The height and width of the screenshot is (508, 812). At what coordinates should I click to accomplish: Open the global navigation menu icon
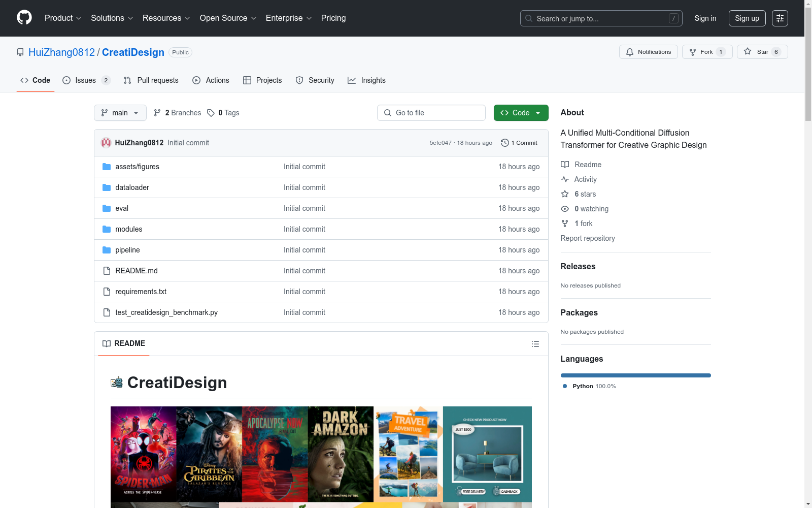780,18
